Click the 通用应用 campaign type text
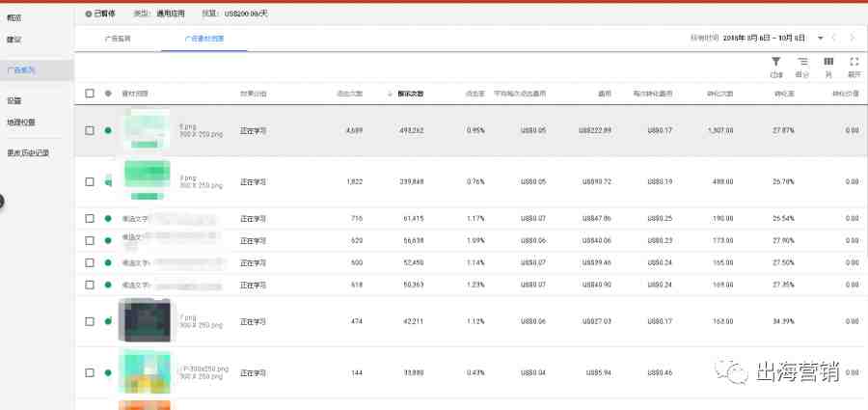 click(x=172, y=14)
